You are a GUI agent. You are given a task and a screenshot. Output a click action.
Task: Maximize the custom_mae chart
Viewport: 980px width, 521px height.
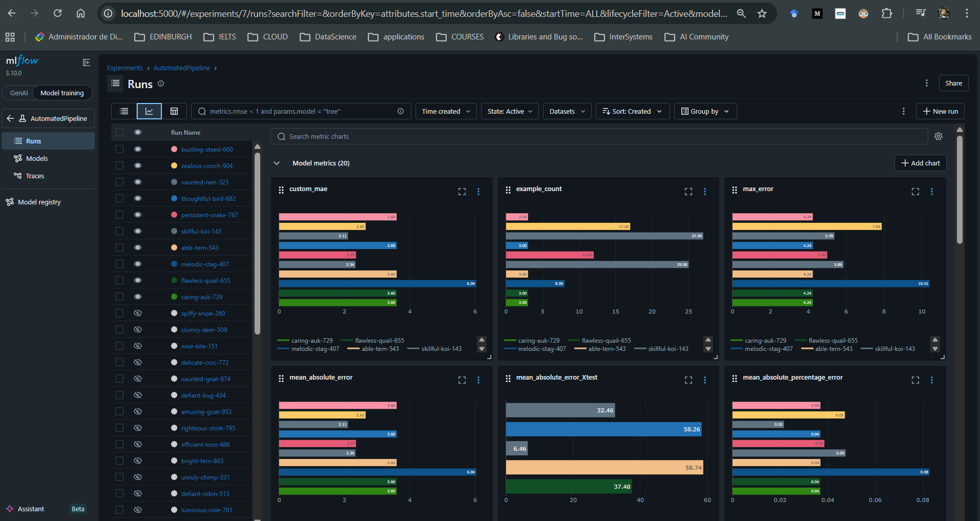(x=462, y=192)
